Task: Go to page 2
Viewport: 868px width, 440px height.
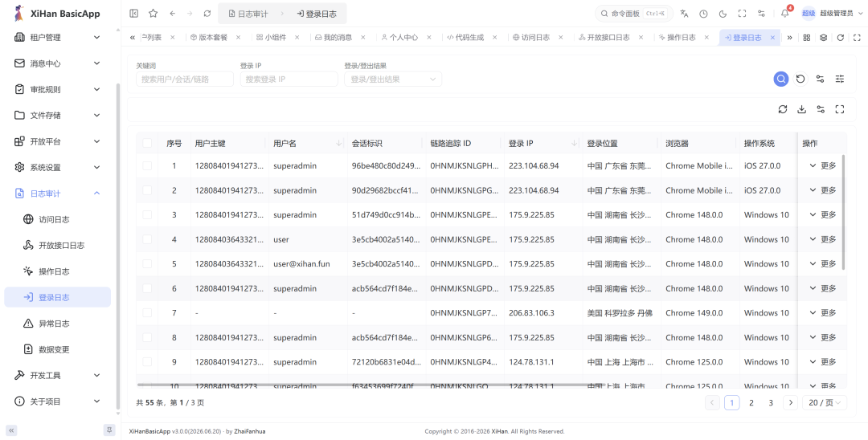Action: pos(751,402)
